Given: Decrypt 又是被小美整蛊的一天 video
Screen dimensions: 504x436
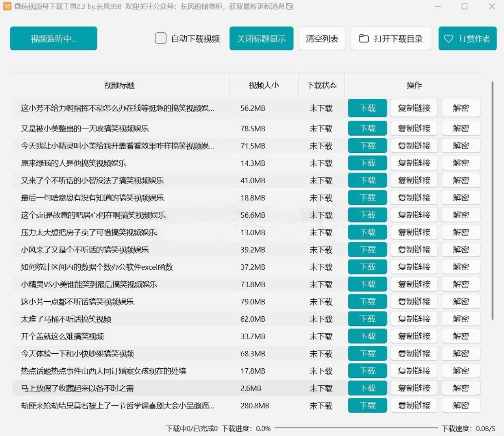Looking at the screenshot, I should tap(461, 128).
